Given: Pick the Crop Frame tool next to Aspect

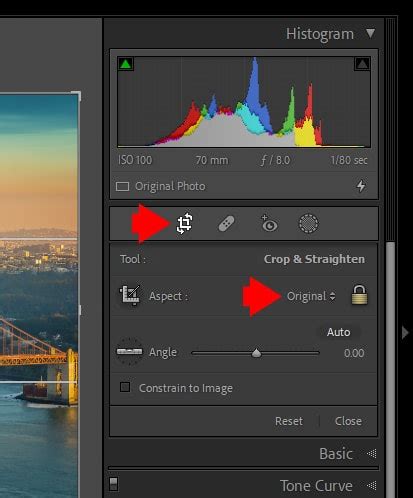Looking at the screenshot, I should point(130,296).
